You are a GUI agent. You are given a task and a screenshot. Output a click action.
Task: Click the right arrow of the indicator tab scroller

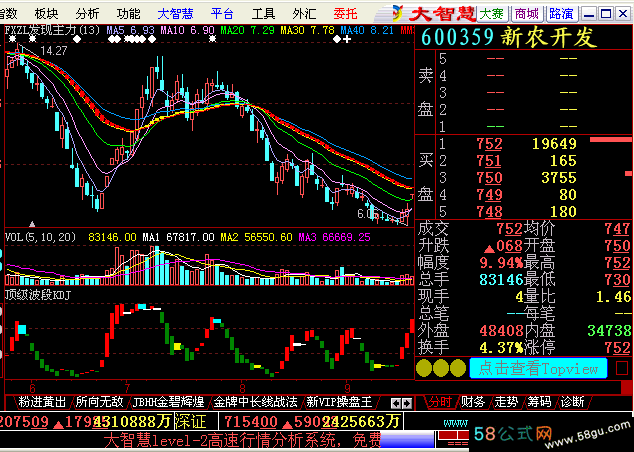407,403
